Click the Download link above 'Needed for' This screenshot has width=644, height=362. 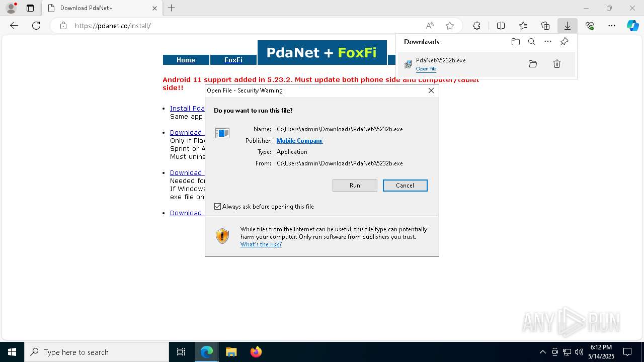[186, 172]
